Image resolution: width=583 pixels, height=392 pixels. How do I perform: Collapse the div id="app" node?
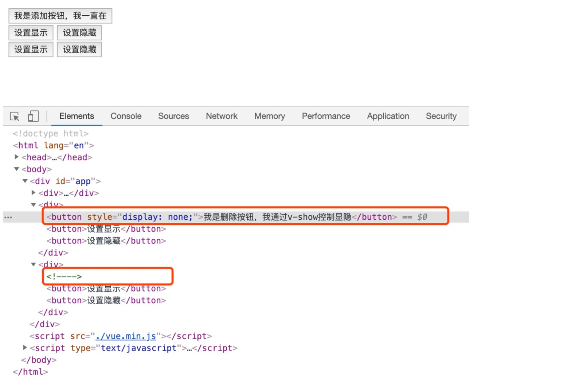click(x=25, y=181)
